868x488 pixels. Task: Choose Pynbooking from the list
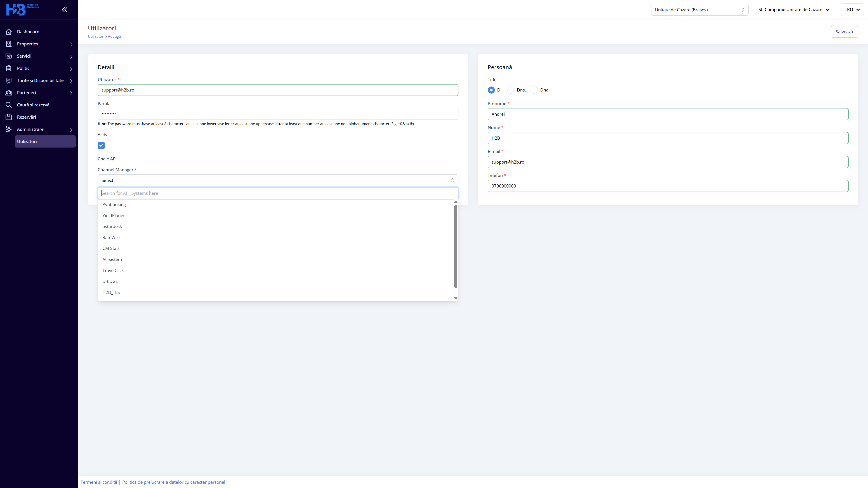[276, 204]
